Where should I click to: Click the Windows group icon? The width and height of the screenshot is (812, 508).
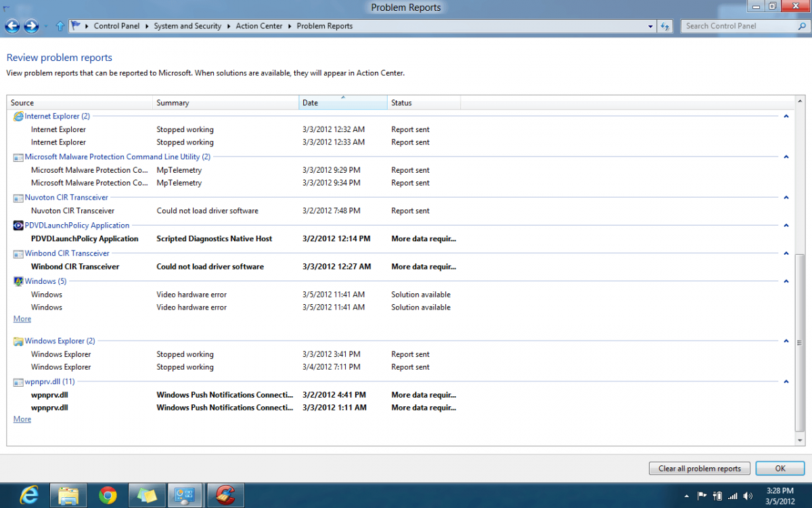[18, 281]
